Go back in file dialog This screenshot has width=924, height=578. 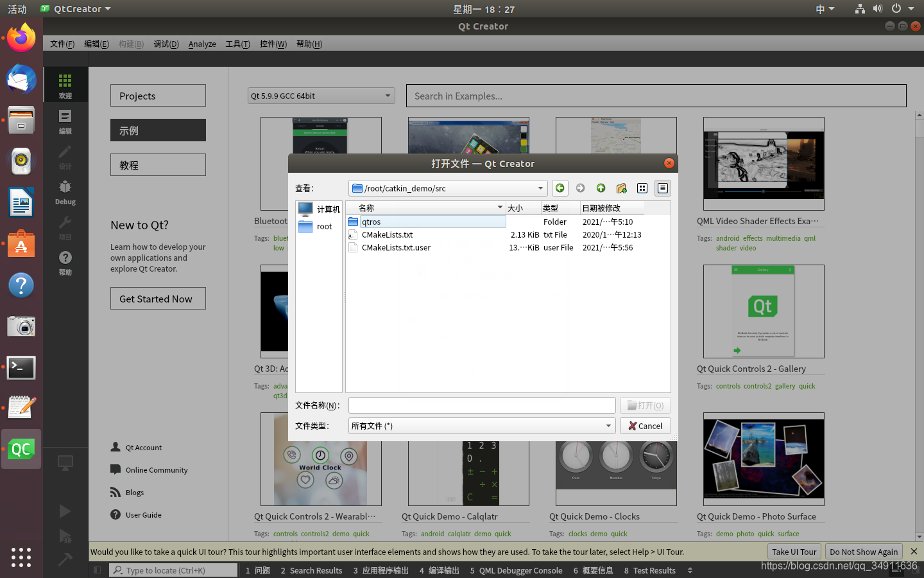pyautogui.click(x=560, y=188)
